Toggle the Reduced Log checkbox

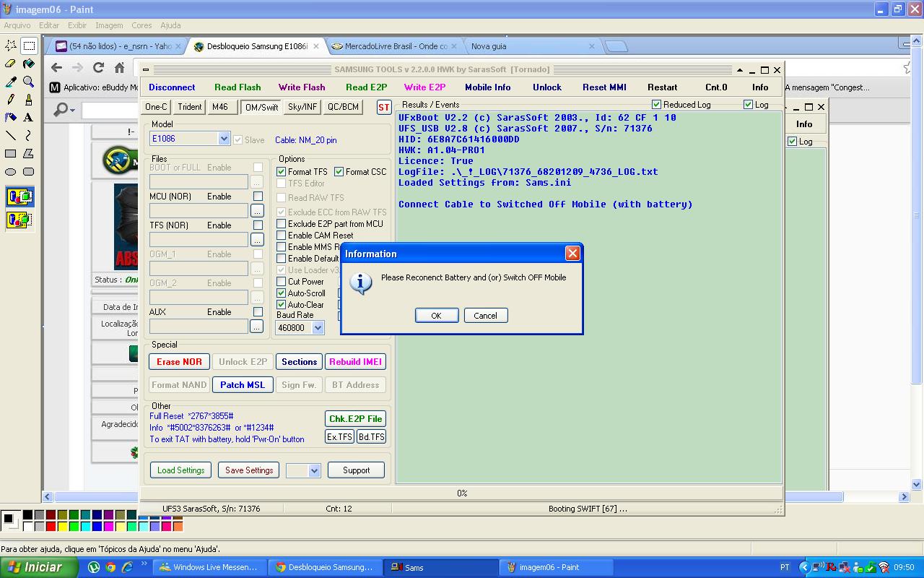(x=656, y=105)
